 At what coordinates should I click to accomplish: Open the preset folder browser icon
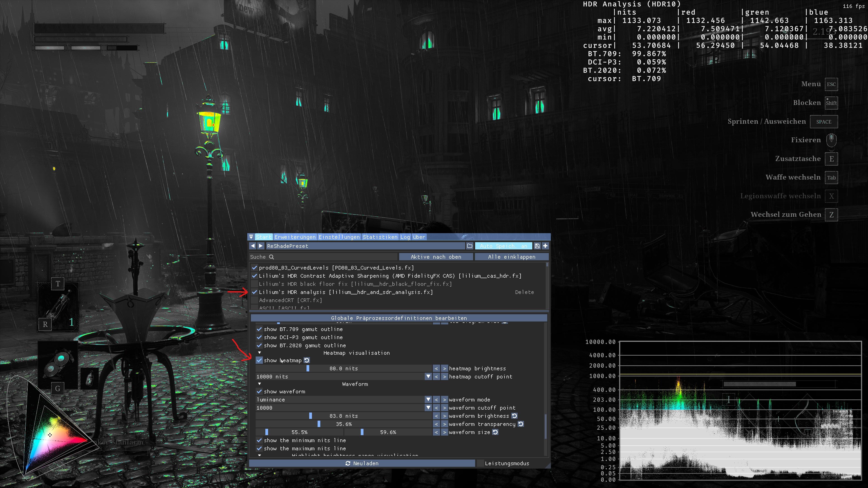[470, 246]
